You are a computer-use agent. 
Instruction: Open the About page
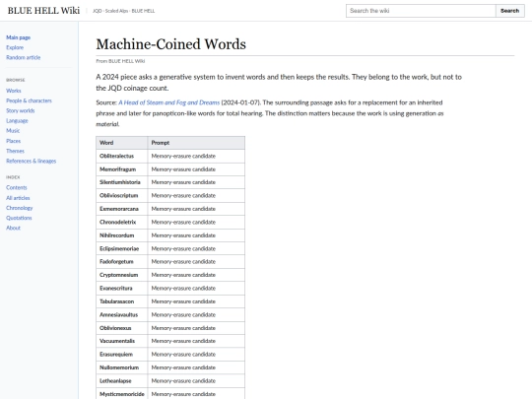[x=13, y=228]
